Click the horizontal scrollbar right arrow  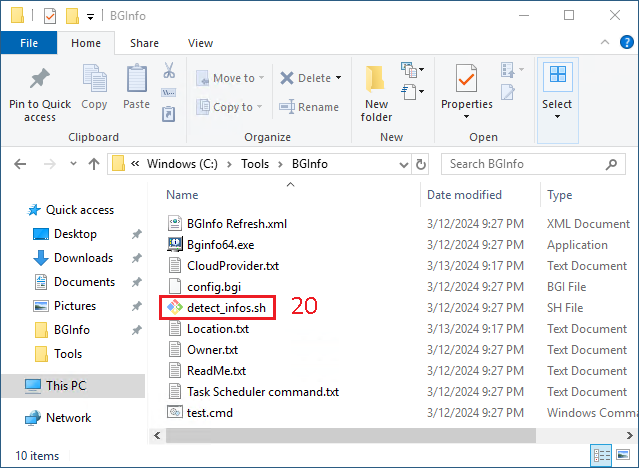coord(629,435)
